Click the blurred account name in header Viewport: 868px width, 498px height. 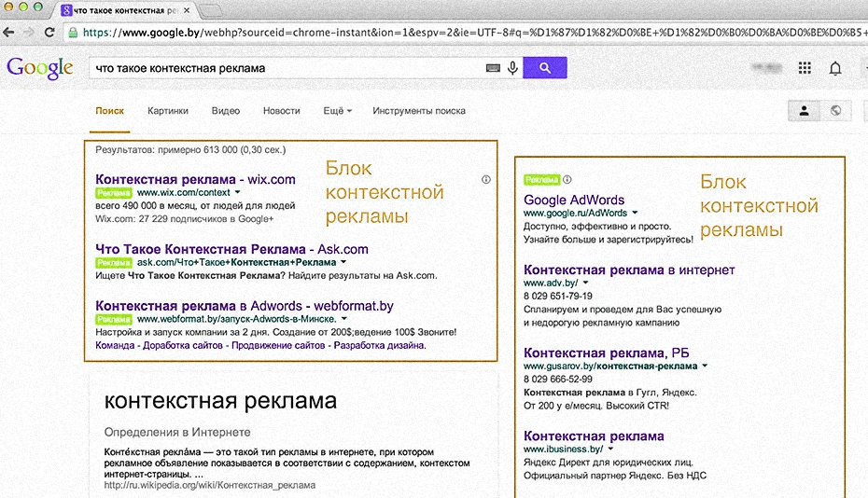coord(766,68)
